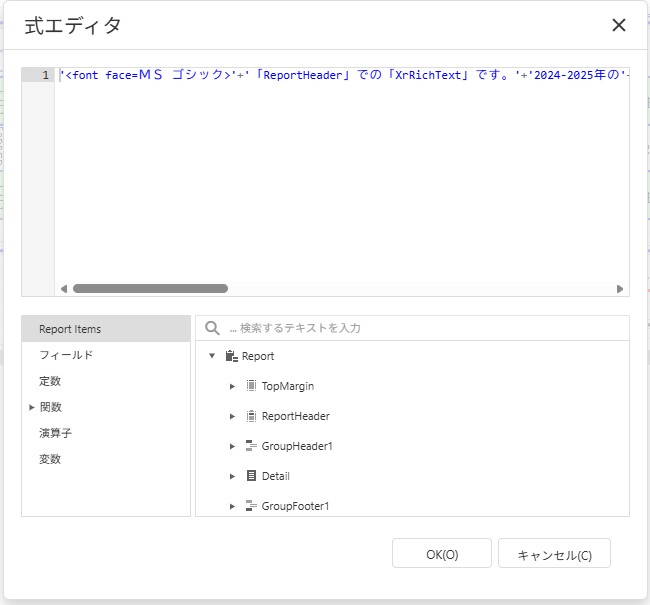
Task: Collapse the Report tree node
Action: coord(212,356)
